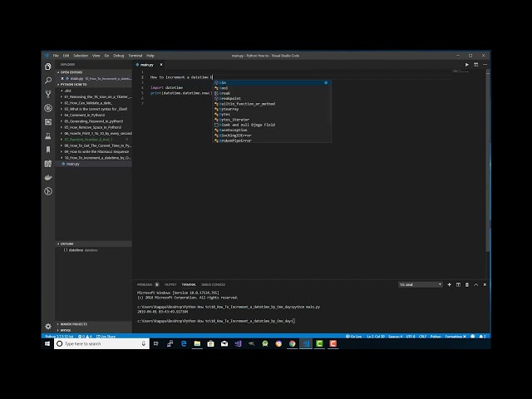The width and height of the screenshot is (532, 399).
Task: Open the Search view in the activity bar
Action: 48,81
